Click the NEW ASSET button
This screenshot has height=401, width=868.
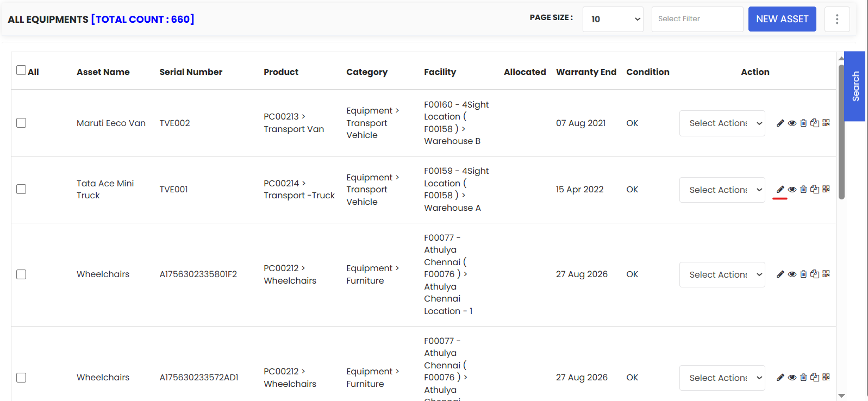coord(782,19)
